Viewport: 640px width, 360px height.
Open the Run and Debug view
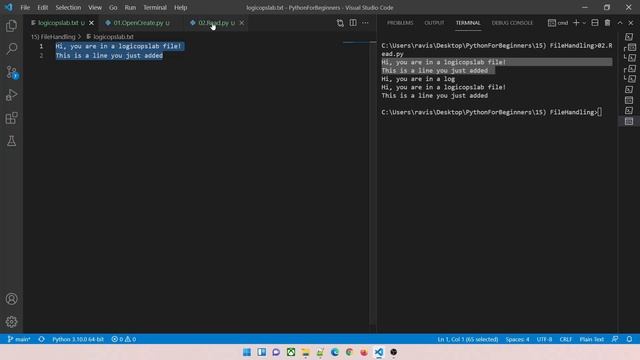coord(11,95)
